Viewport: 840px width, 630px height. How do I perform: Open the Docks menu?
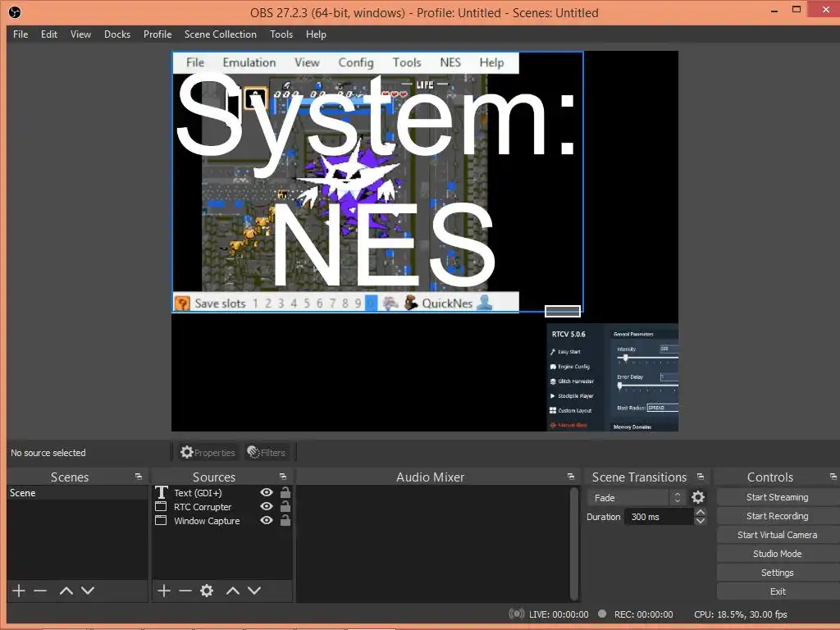point(117,34)
